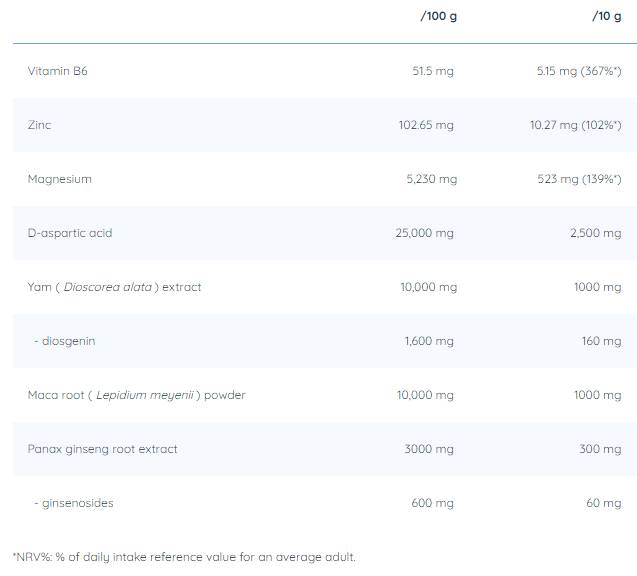The image size is (637, 576).
Task: Click the 600 mg ginsenosides value
Action: (x=432, y=503)
